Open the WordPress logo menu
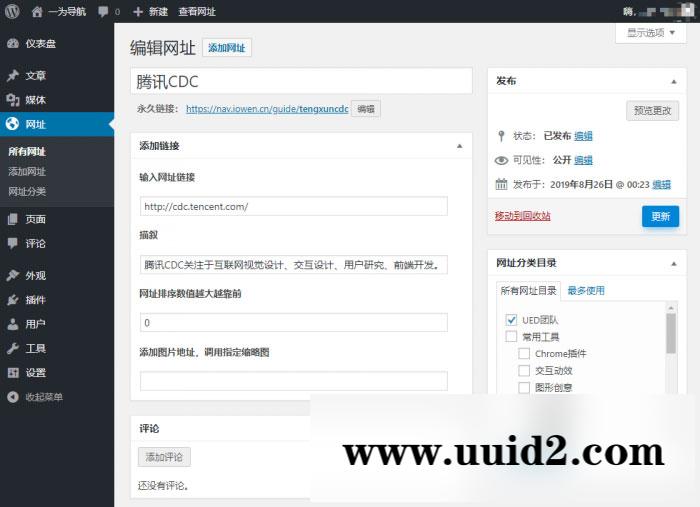The height and width of the screenshot is (507, 700). click(12, 11)
